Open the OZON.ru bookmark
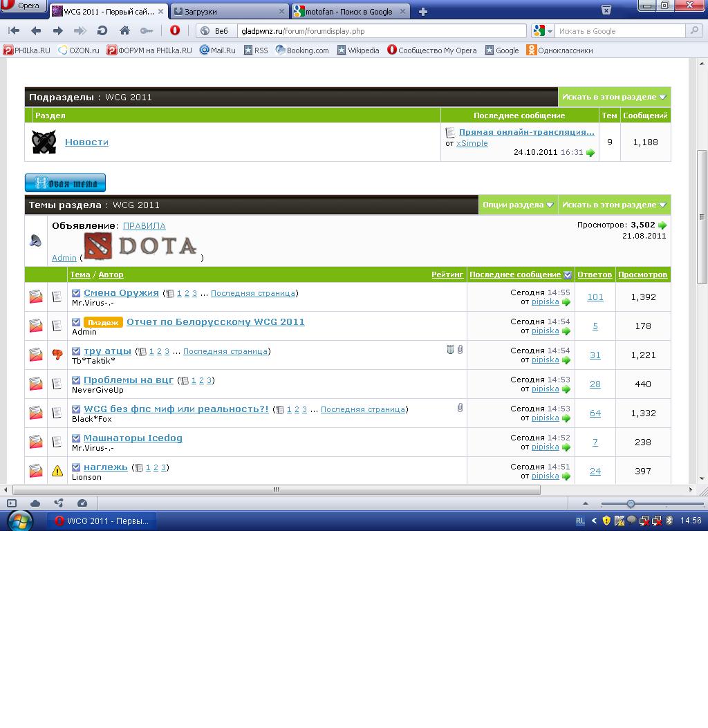708x728 pixels. (x=78, y=50)
